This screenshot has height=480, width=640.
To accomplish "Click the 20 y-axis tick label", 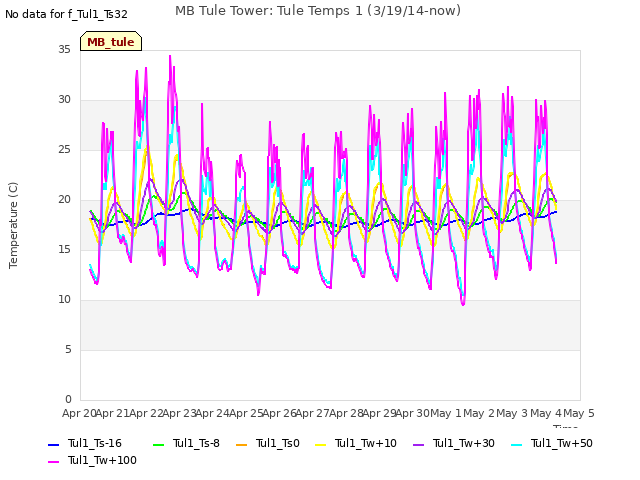I will pos(64,200).
